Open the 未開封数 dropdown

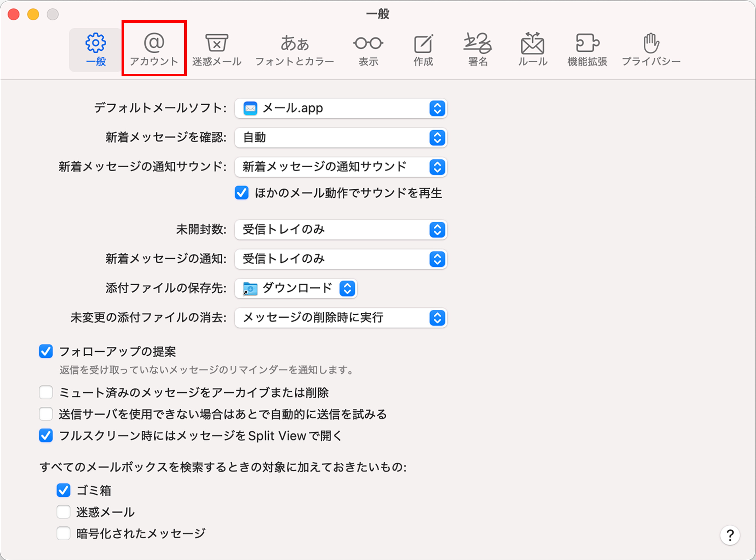(x=340, y=230)
